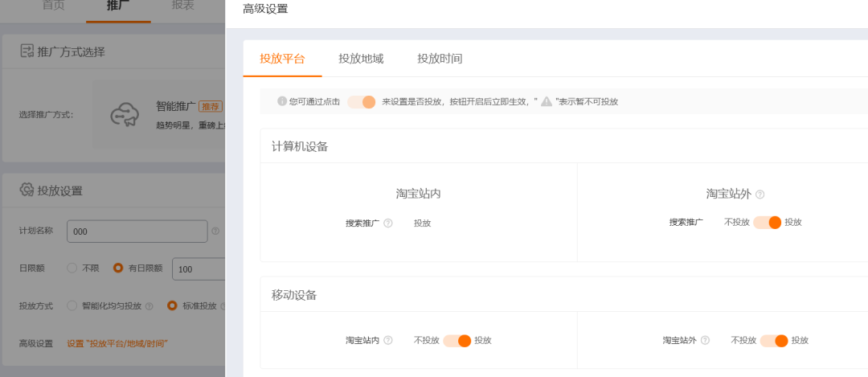Click help icon next to mobile 淘宝站外
This screenshot has width=868, height=377.
(705, 341)
